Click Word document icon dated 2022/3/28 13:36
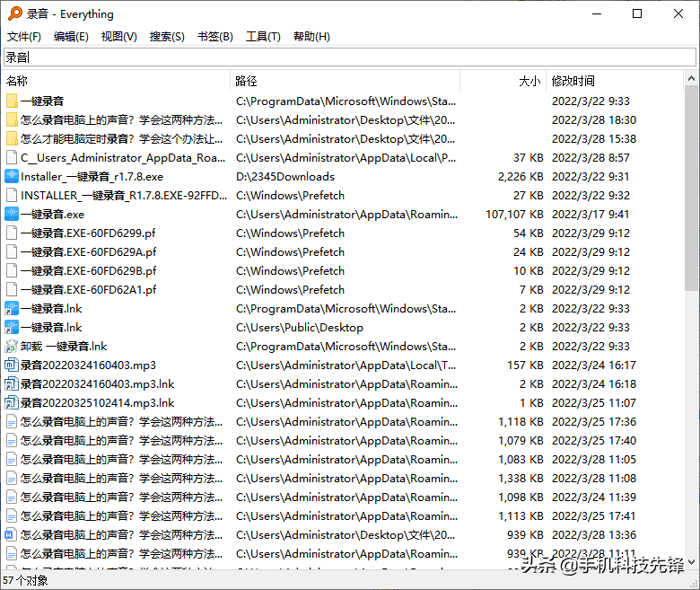Image resolution: width=700 pixels, height=590 pixels. tap(11, 534)
